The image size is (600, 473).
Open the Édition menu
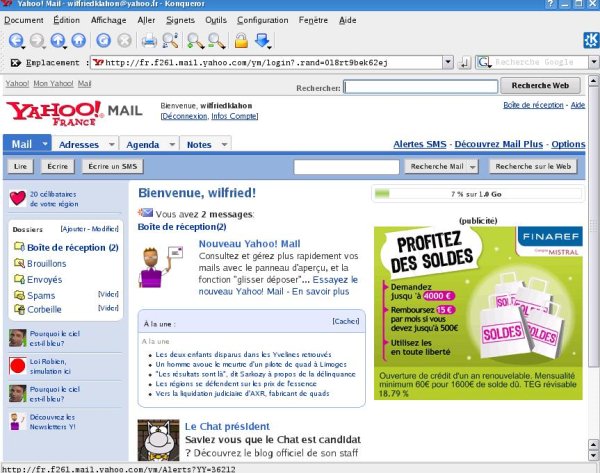pyautogui.click(x=67, y=20)
